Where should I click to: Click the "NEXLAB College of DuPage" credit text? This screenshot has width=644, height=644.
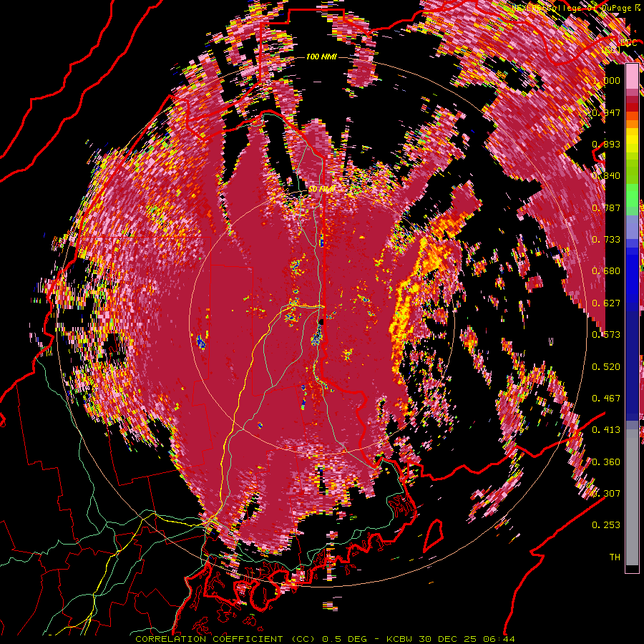point(572,8)
